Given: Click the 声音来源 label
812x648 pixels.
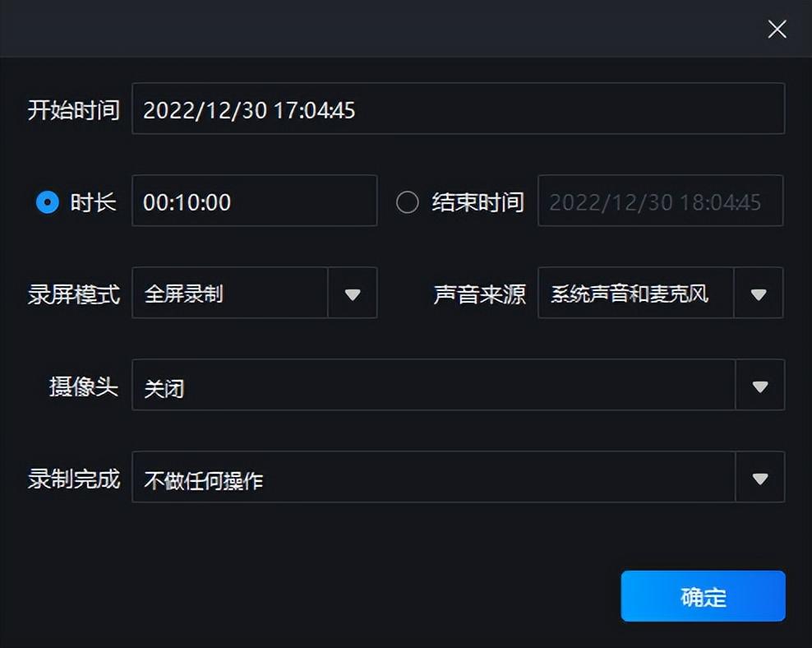Looking at the screenshot, I should pyautogui.click(x=479, y=294).
